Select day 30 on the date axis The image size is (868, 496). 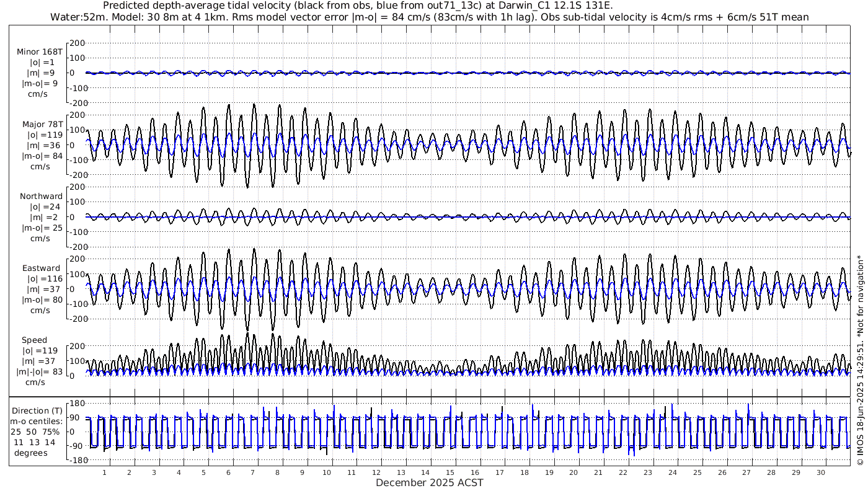coord(821,472)
